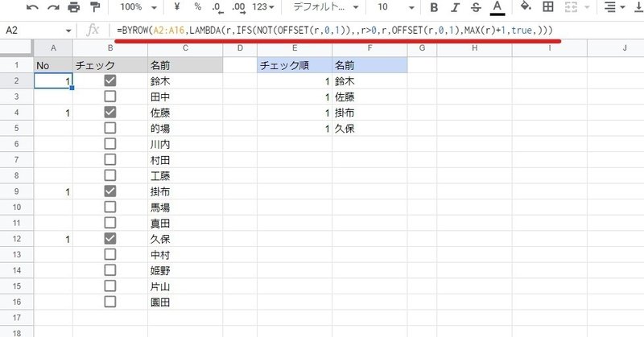644x337 pixels.
Task: Check the checkbox for 中村
Action: tap(110, 254)
